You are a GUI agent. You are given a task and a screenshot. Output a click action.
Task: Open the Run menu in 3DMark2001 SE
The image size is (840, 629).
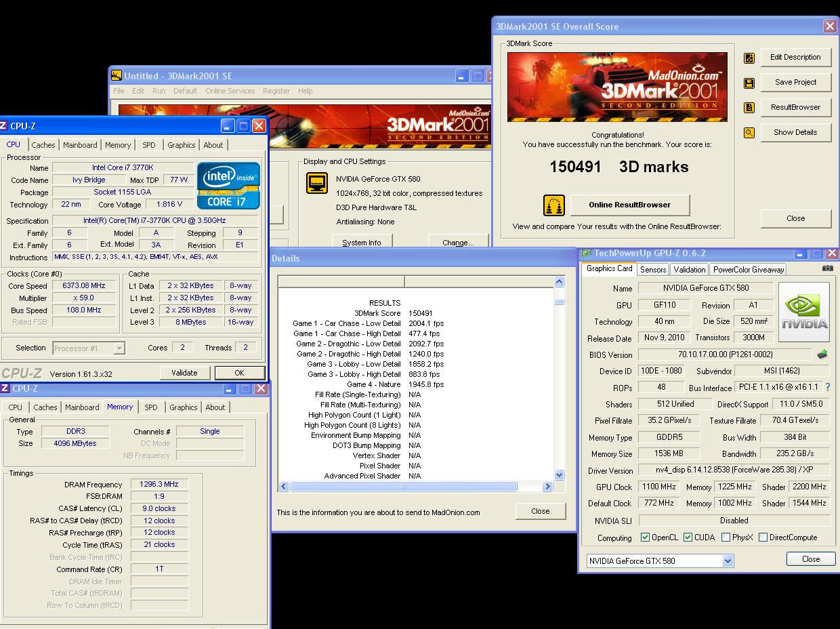pyautogui.click(x=159, y=91)
